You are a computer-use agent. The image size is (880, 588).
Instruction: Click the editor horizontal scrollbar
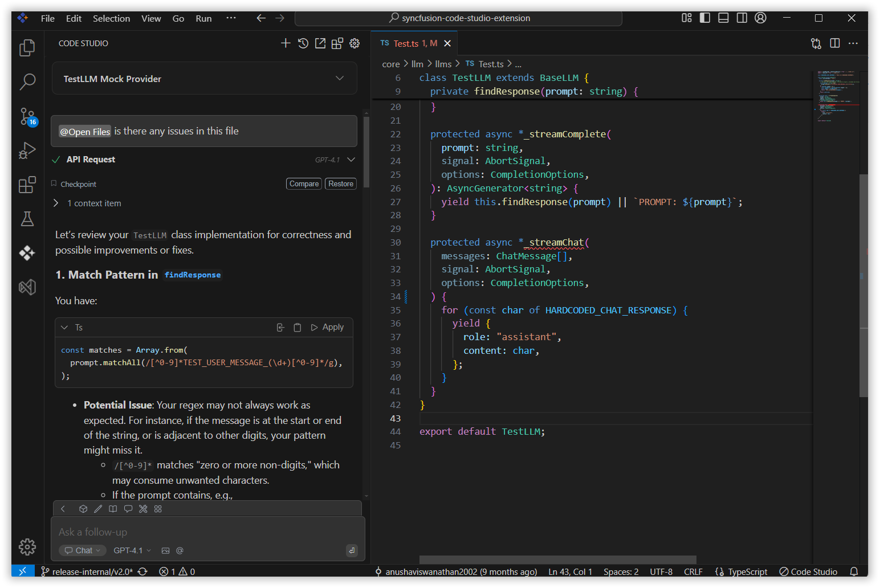click(557, 560)
